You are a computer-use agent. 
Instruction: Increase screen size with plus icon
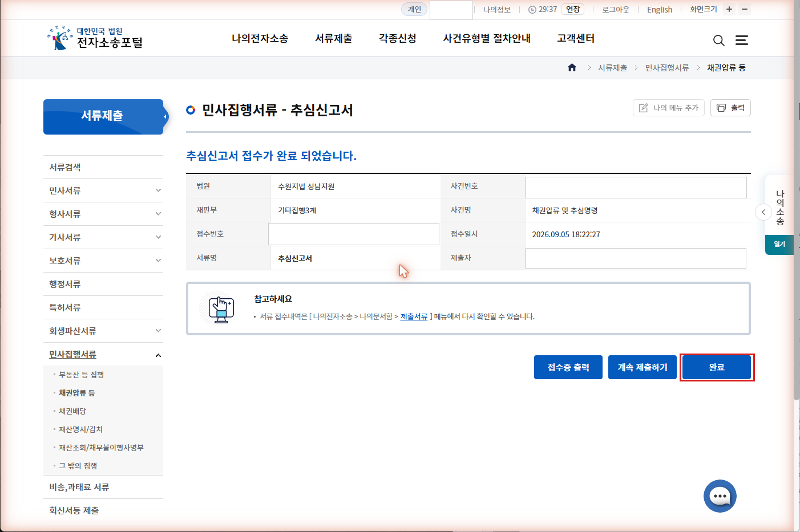point(729,9)
